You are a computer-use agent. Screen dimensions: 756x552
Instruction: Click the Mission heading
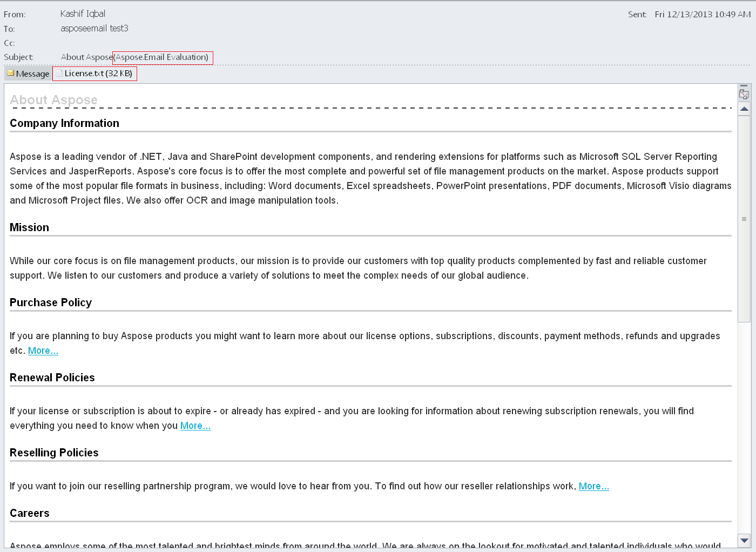coord(29,227)
